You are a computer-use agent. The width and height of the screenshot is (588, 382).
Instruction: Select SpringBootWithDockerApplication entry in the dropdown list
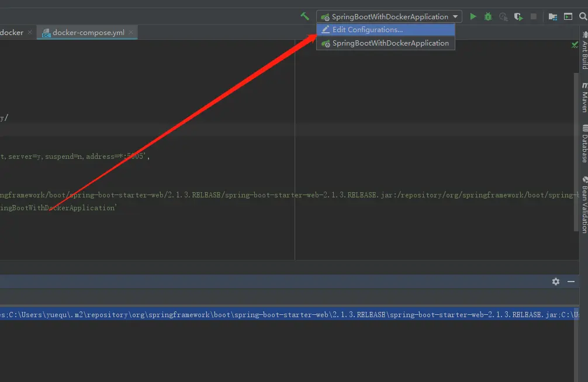(x=386, y=43)
